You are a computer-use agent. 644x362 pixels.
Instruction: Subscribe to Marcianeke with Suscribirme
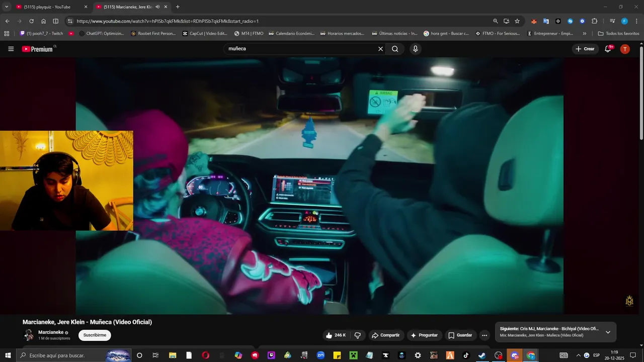pyautogui.click(x=95, y=335)
